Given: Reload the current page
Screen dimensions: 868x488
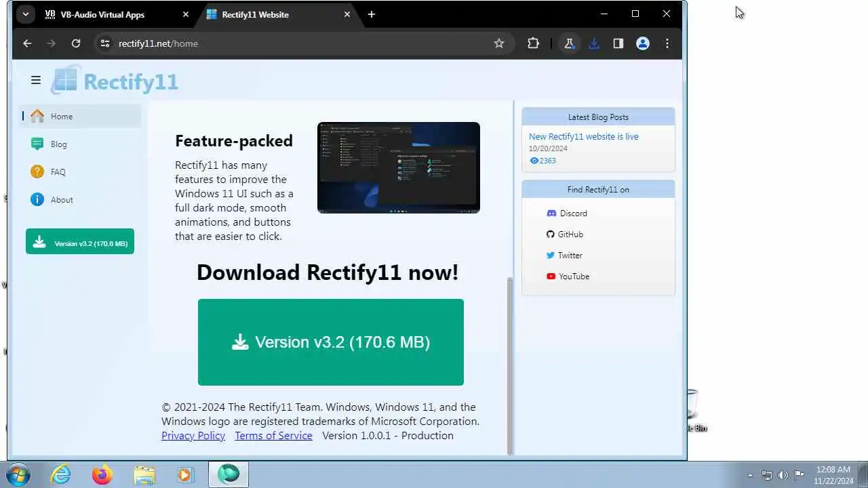Looking at the screenshot, I should point(76,43).
